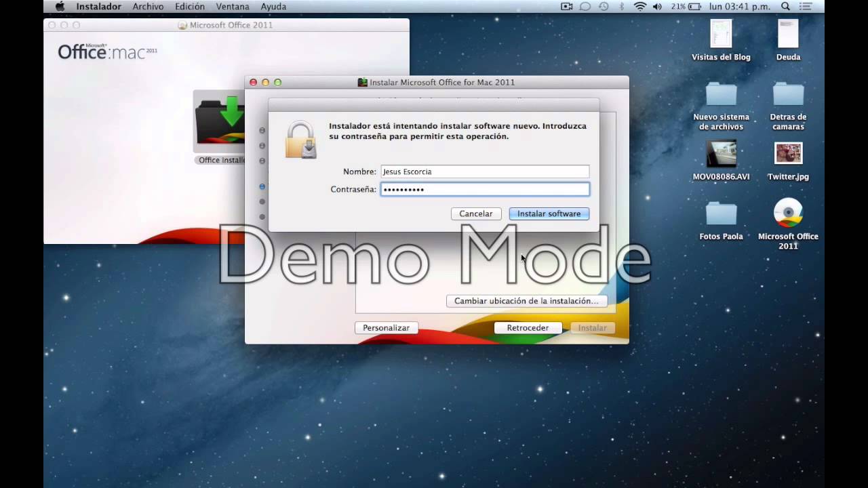Click the Office Installer package icon
Viewport: 868px width, 488px height.
220,122
